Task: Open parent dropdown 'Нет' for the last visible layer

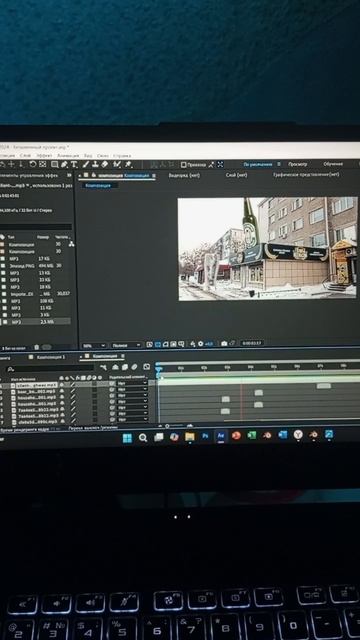Action: (x=132, y=420)
